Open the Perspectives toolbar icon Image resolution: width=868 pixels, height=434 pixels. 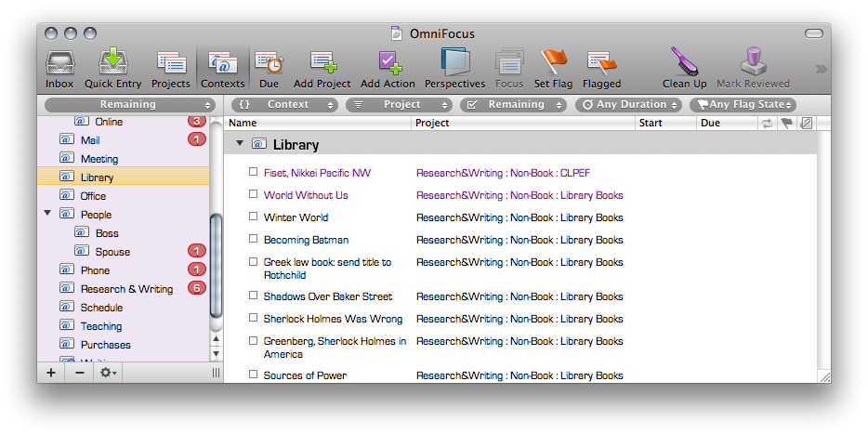coord(455,61)
